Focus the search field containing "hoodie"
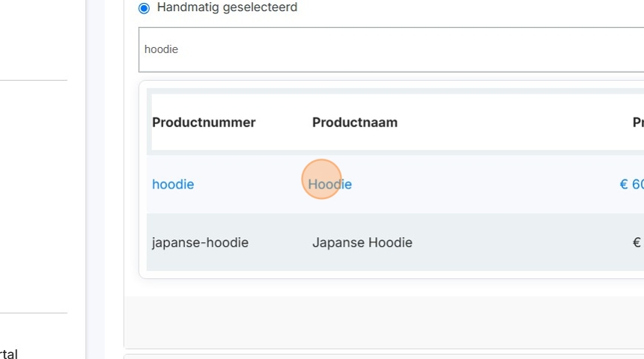This screenshot has width=644, height=359. (389, 49)
